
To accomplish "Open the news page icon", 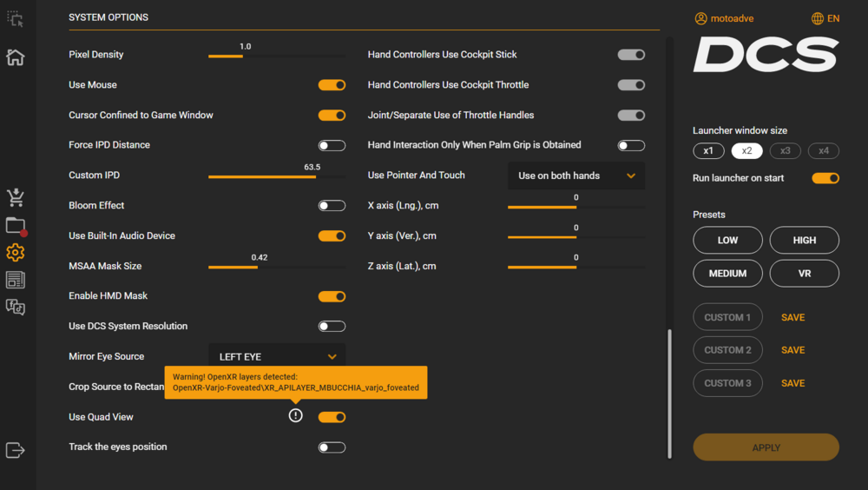I will [15, 280].
